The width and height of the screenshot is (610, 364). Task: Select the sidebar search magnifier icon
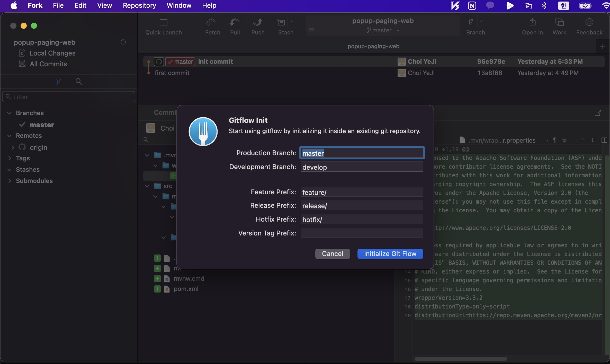(79, 82)
